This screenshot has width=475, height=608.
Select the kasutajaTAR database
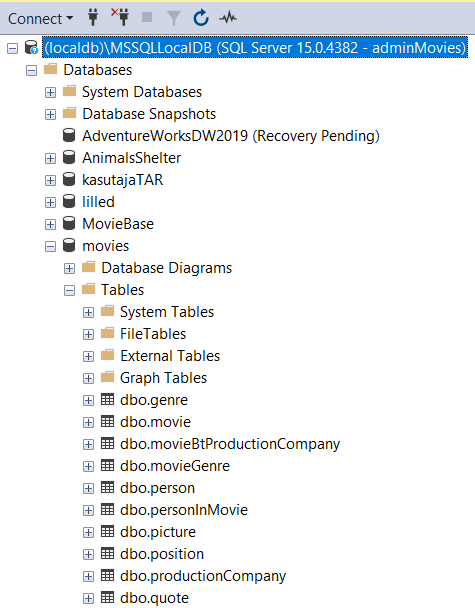123,180
